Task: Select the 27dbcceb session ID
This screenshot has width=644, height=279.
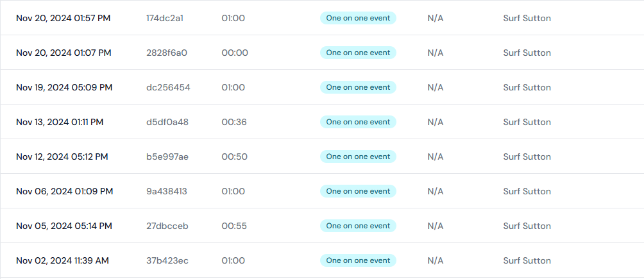Action: pos(167,226)
